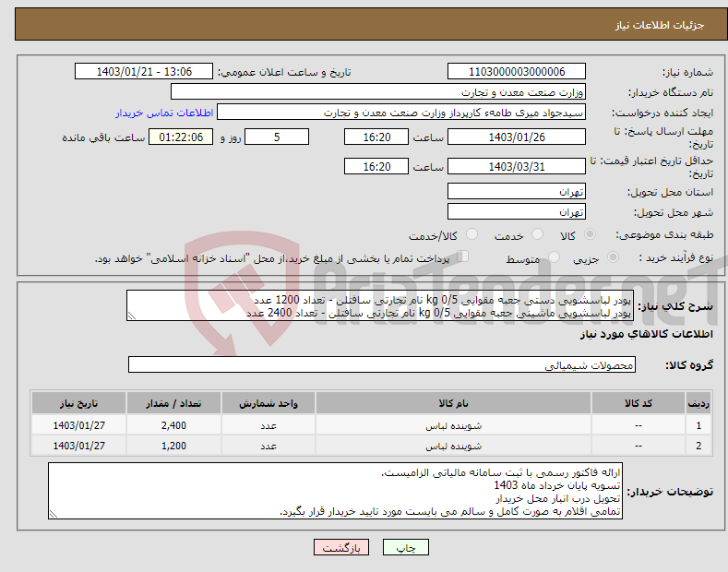728x572 pixels.
Task: Click the شرح کلی نیاز description text area
Action: pos(380,305)
